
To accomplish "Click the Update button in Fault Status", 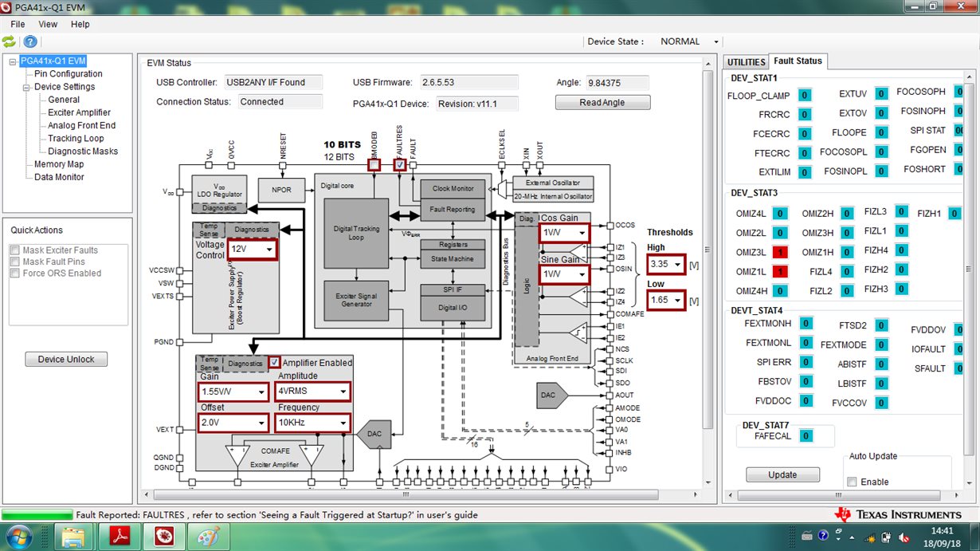I will click(x=782, y=474).
